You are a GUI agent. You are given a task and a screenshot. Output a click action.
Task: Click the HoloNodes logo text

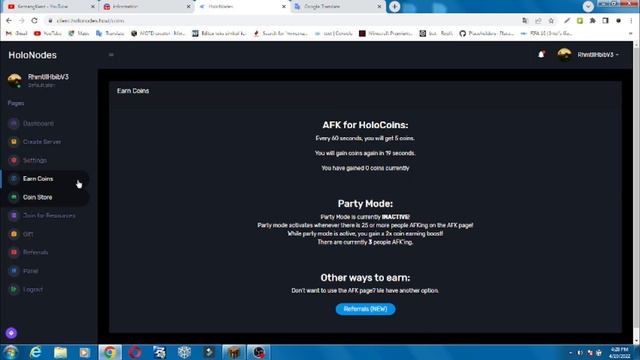coord(33,55)
